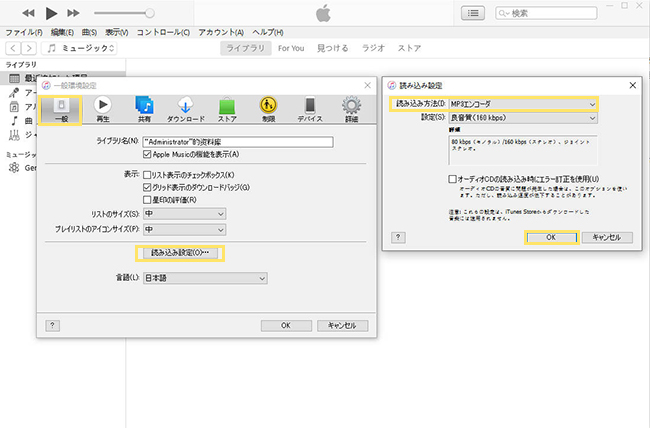Image resolution: width=650 pixels, height=428 pixels.
Task: Click キャンセル in the 読み込み設定 dialog
Action: click(x=607, y=237)
